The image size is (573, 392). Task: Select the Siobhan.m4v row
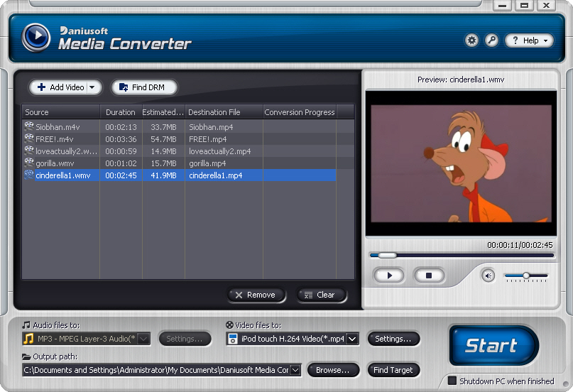(x=179, y=127)
